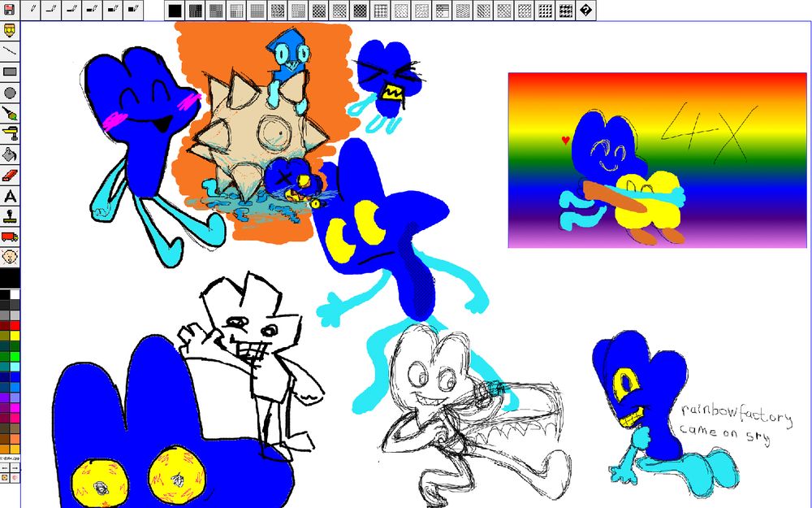Select the Rectangle tool
Screen dimensions: 812x508
(10, 72)
